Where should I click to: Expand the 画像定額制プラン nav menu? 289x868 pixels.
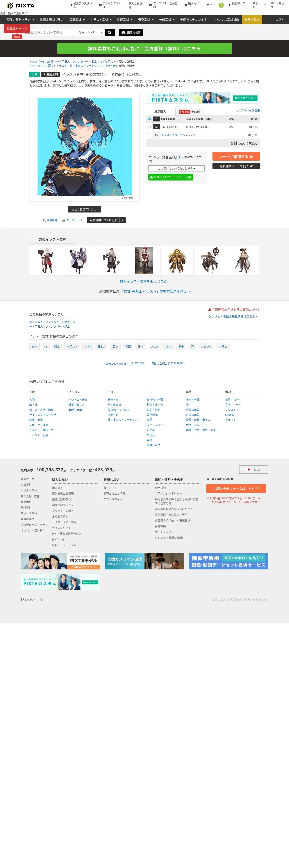tap(20, 20)
